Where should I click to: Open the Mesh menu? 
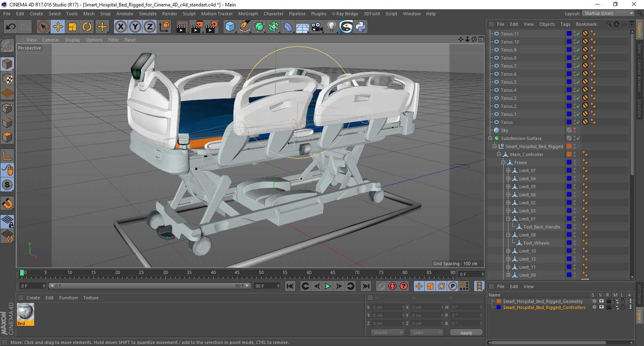(x=89, y=14)
